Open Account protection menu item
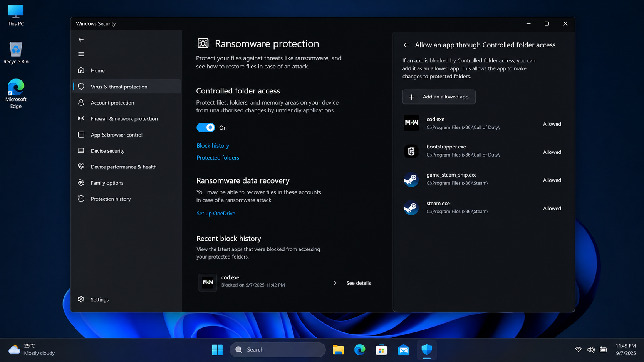644x362 pixels. pos(127,103)
